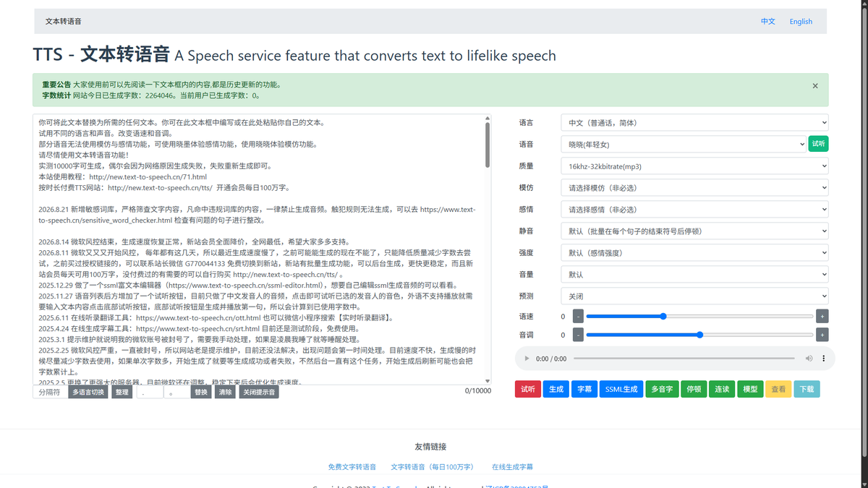Click the 0/10000 character counter
The height and width of the screenshot is (488, 868).
pos(477,391)
